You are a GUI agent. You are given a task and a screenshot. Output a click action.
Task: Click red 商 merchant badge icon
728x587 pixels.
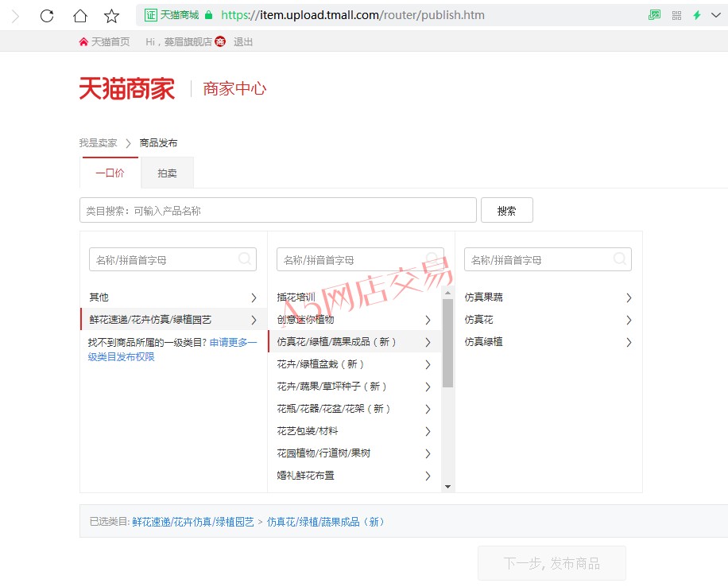point(220,42)
